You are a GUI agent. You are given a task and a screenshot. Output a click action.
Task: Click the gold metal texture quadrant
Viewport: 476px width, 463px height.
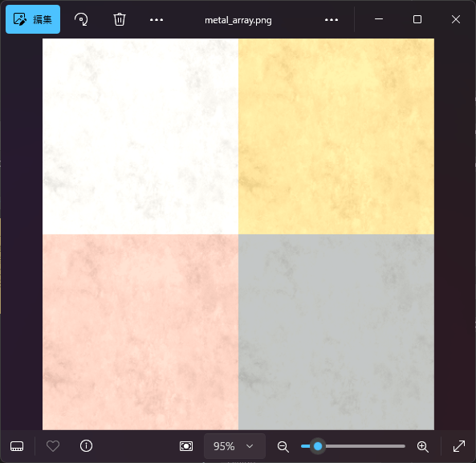336,136
